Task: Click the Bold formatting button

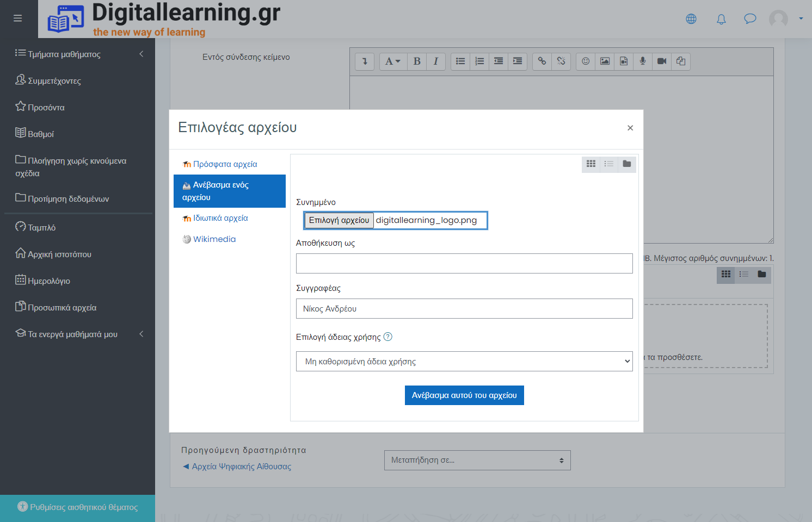Action: (417, 61)
